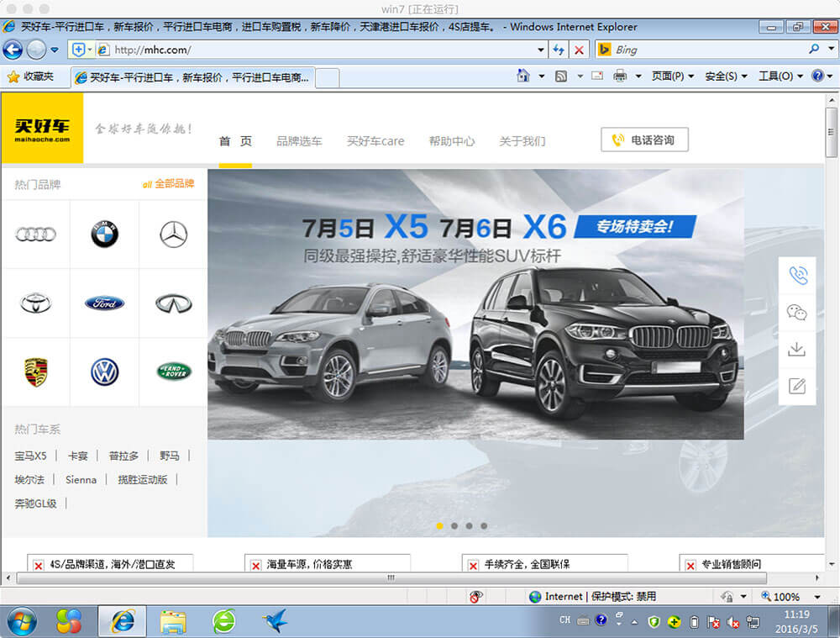Open 品牌选车 navigation item

299,141
